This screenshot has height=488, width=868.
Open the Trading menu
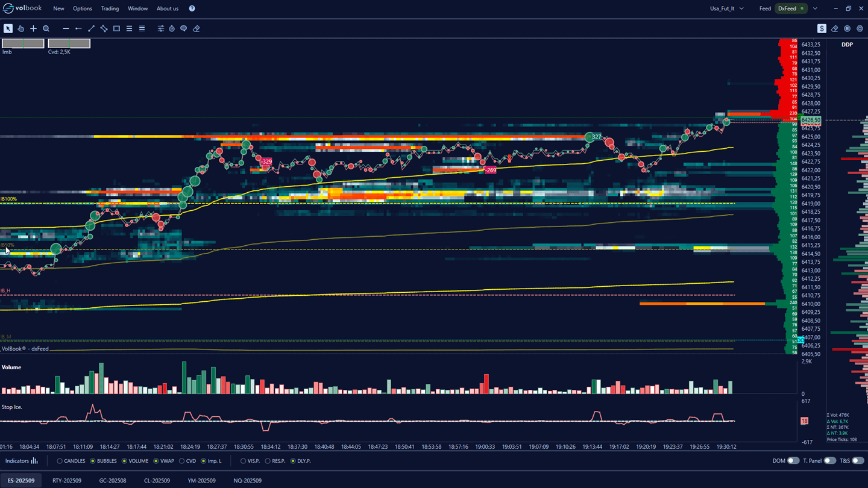pyautogui.click(x=110, y=8)
